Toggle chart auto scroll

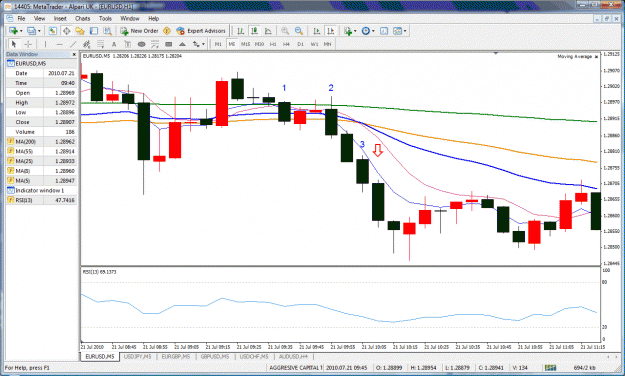[316, 31]
